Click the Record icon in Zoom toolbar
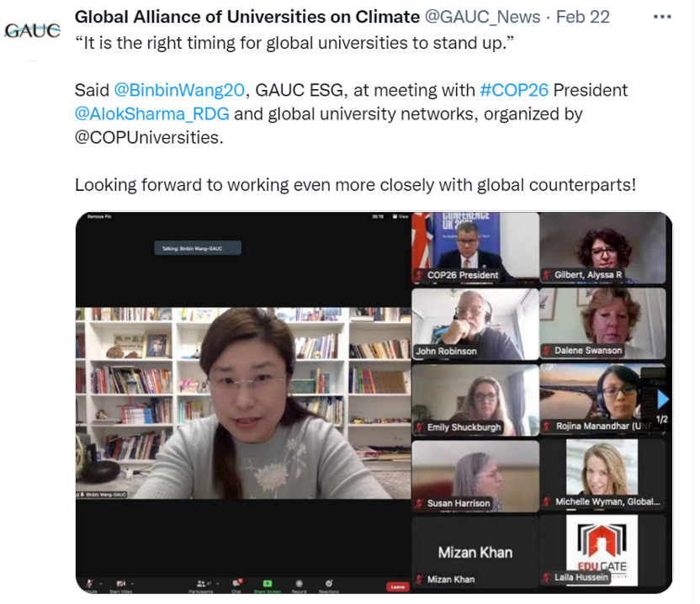700x604 pixels. coord(300,583)
